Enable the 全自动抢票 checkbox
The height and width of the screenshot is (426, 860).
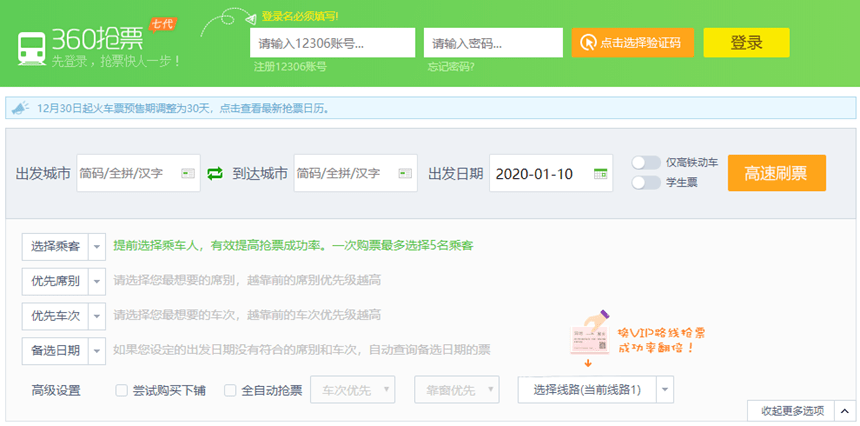coord(230,390)
